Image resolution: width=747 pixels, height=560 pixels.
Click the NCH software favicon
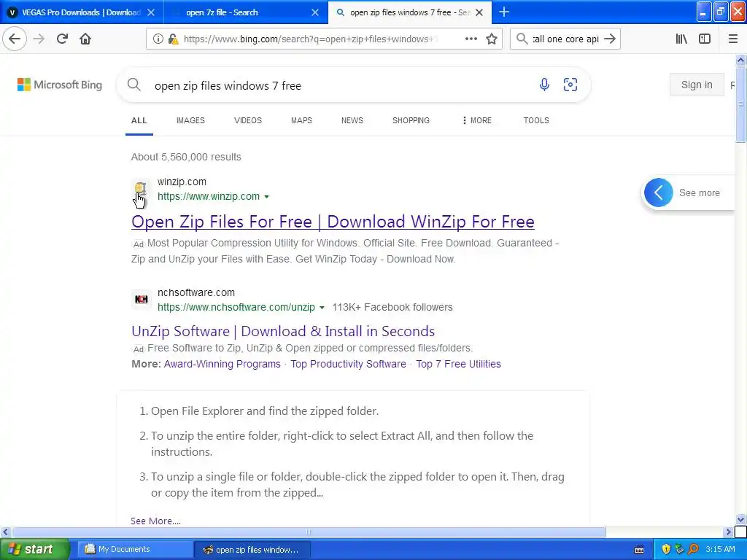tap(141, 299)
